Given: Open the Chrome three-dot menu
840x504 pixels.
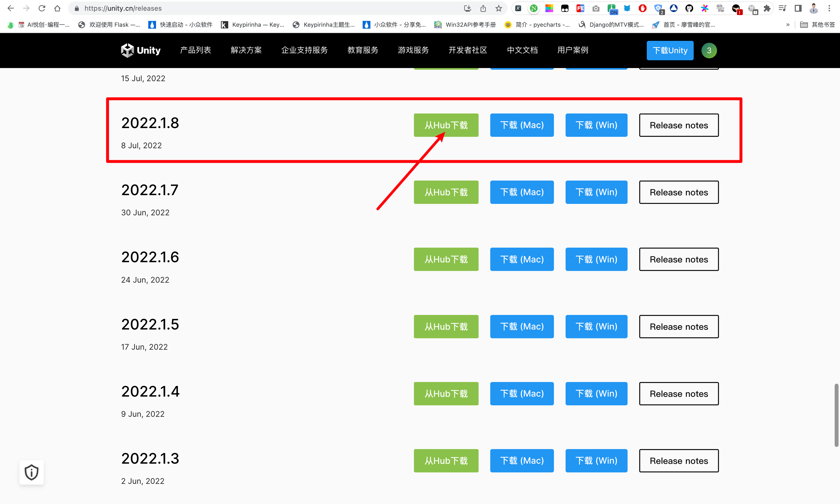Looking at the screenshot, I should pos(829,9).
